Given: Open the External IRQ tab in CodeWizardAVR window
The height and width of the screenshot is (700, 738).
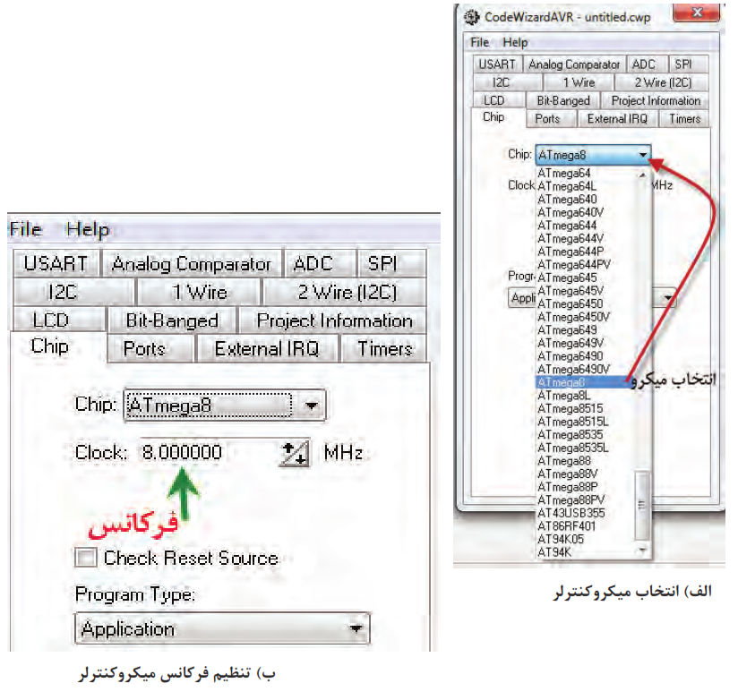Looking at the screenshot, I should pyautogui.click(x=616, y=118).
